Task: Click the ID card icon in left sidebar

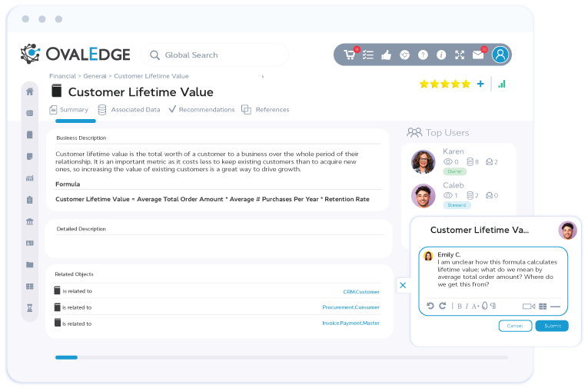Action: (x=30, y=243)
